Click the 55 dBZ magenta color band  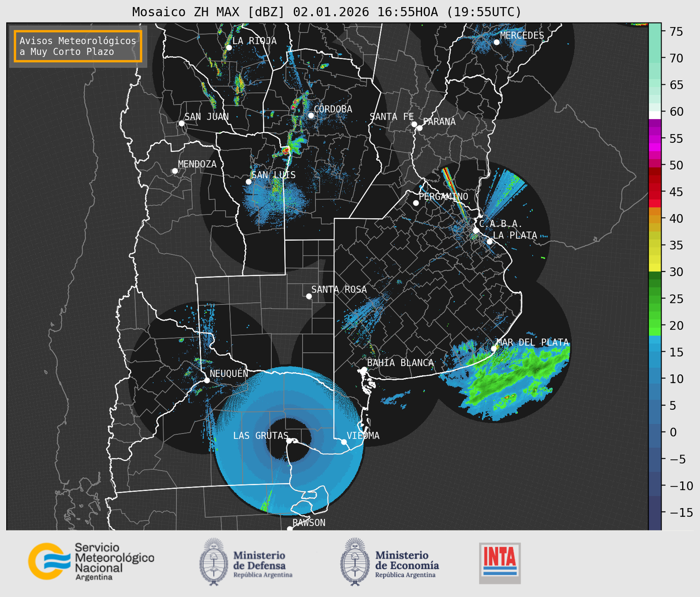pos(655,139)
